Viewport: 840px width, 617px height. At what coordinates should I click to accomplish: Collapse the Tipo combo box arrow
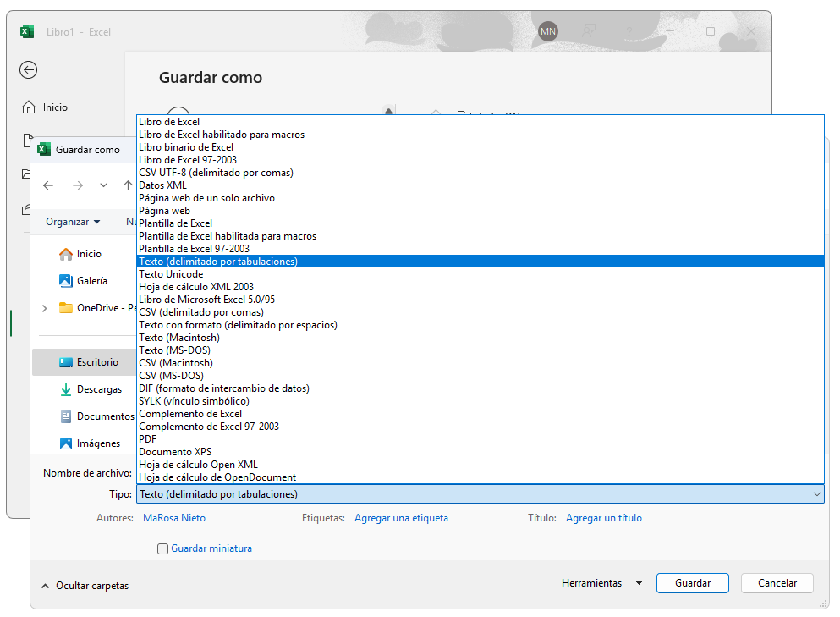tap(816, 494)
